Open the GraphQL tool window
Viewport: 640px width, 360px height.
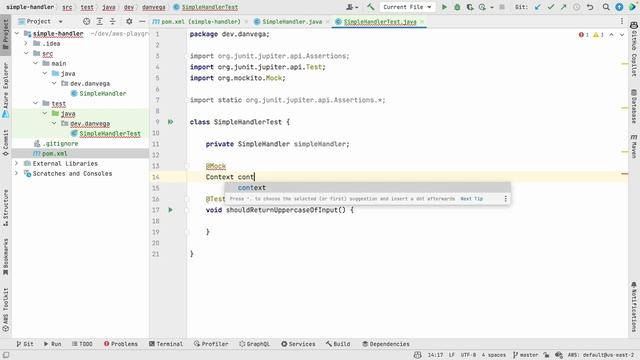pyautogui.click(x=254, y=344)
